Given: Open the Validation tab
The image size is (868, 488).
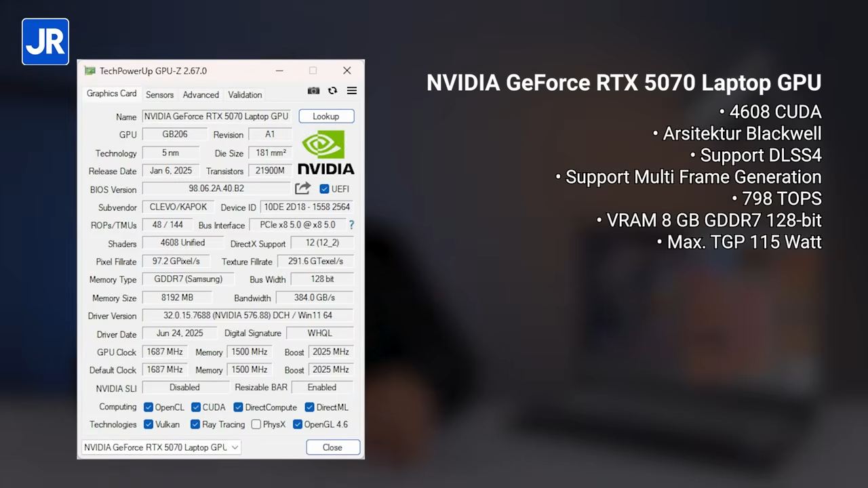Looking at the screenshot, I should click(x=245, y=95).
